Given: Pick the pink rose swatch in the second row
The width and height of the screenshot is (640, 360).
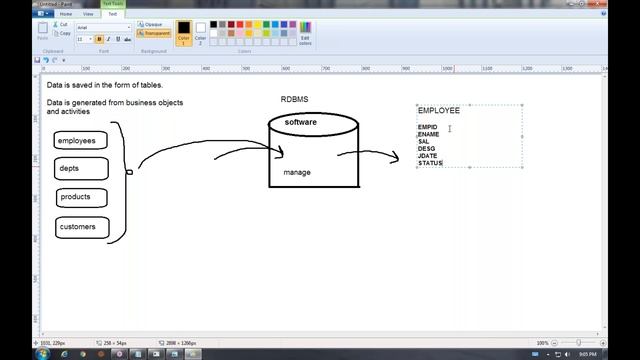Looking at the screenshot, I should [240, 33].
